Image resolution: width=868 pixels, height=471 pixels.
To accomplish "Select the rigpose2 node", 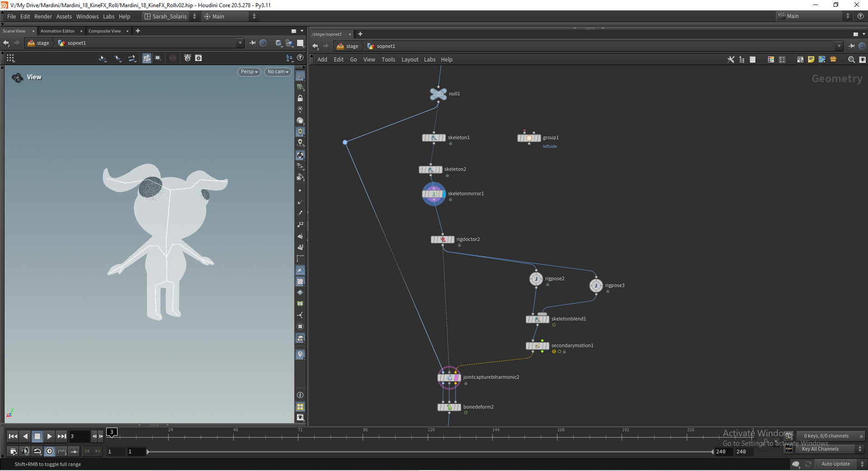I will pos(536,279).
